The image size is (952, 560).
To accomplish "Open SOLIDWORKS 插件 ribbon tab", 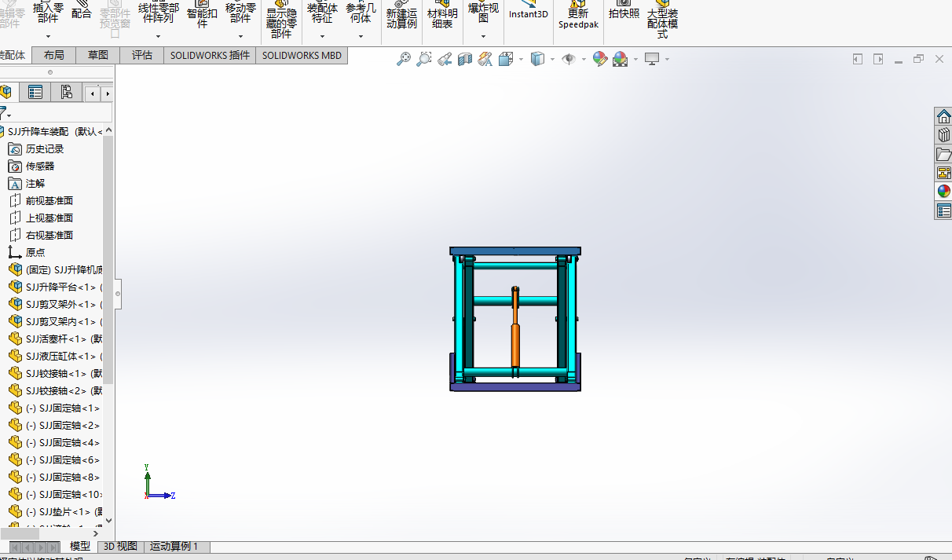I will coord(210,56).
